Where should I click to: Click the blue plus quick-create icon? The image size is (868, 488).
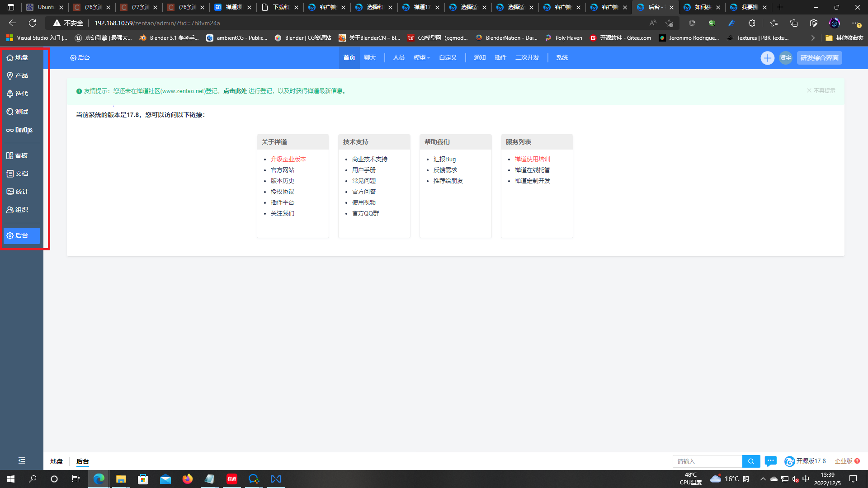point(767,58)
